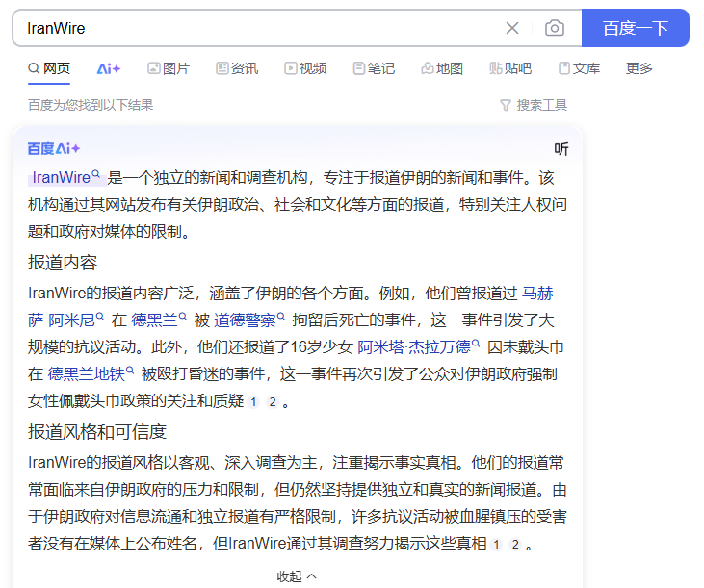Click citation 1 after 关注和质疑
The image size is (704, 588).
[253, 402]
